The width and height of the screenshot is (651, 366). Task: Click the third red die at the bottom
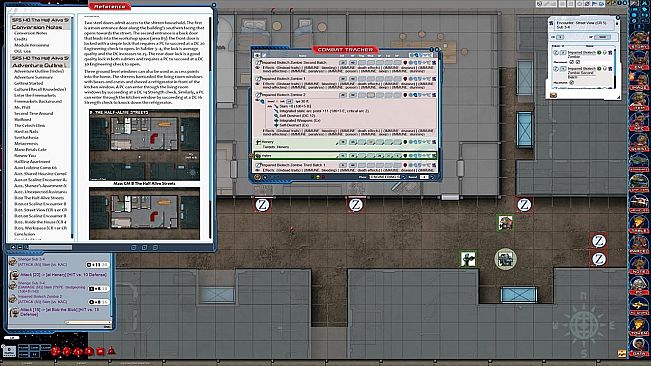(x=78, y=351)
